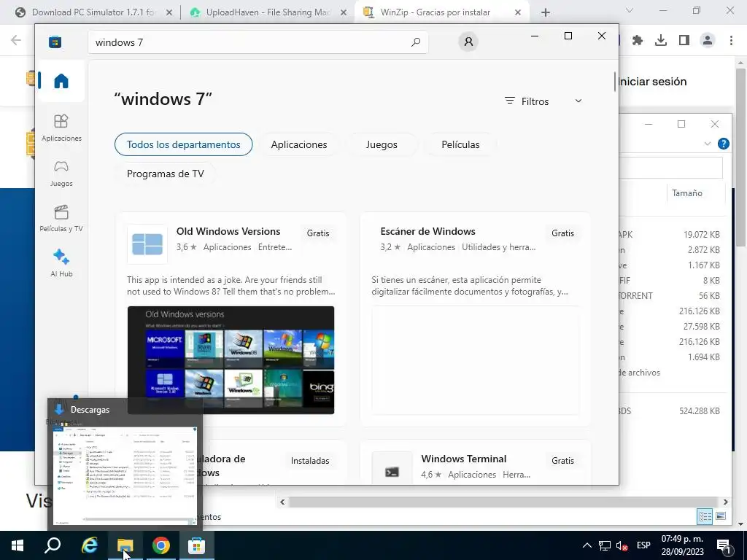Screen dimensions: 747x560
Task: Expand the Filtros dropdown chevron
Action: tap(578, 101)
